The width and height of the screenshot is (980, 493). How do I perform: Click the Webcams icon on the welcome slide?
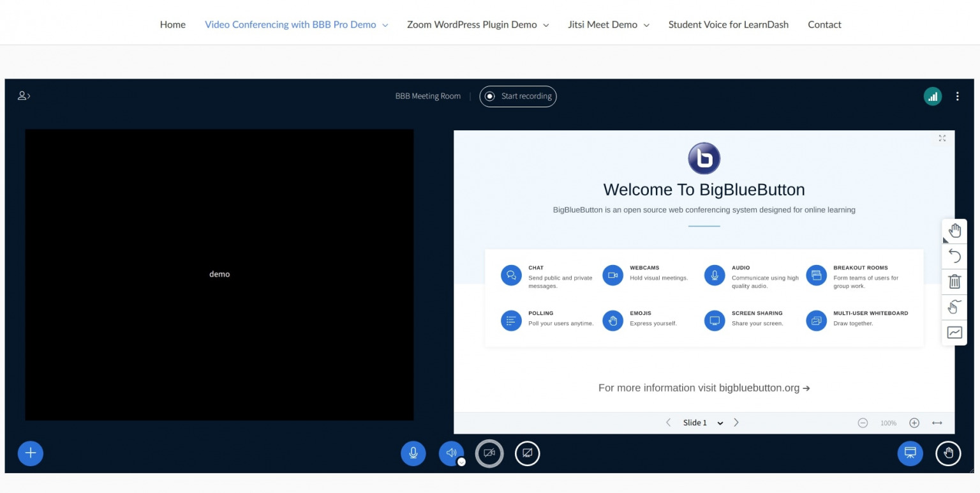[612, 275]
